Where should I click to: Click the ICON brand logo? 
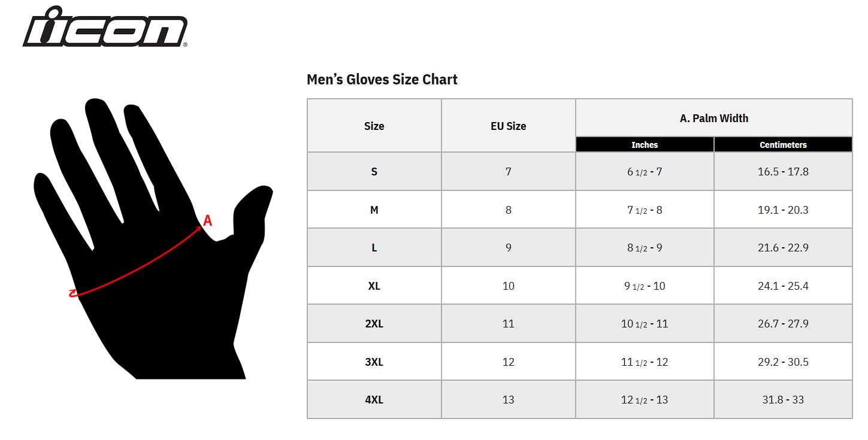[x=105, y=28]
